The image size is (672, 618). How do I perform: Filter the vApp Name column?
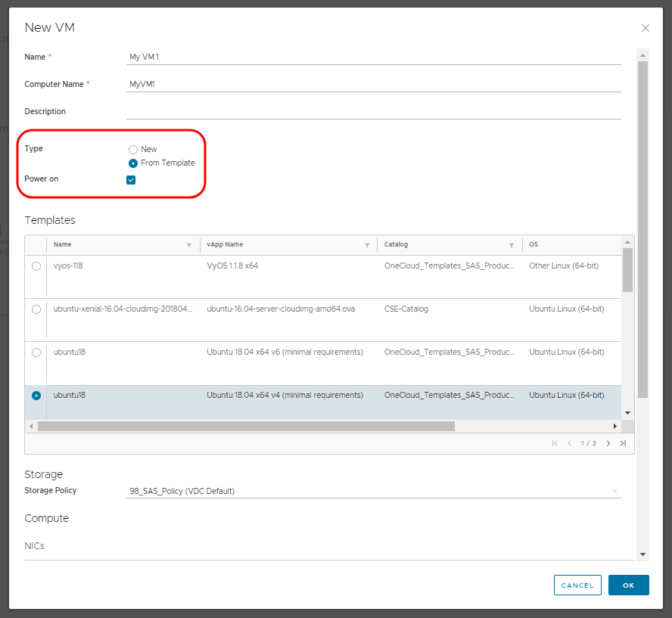click(367, 245)
